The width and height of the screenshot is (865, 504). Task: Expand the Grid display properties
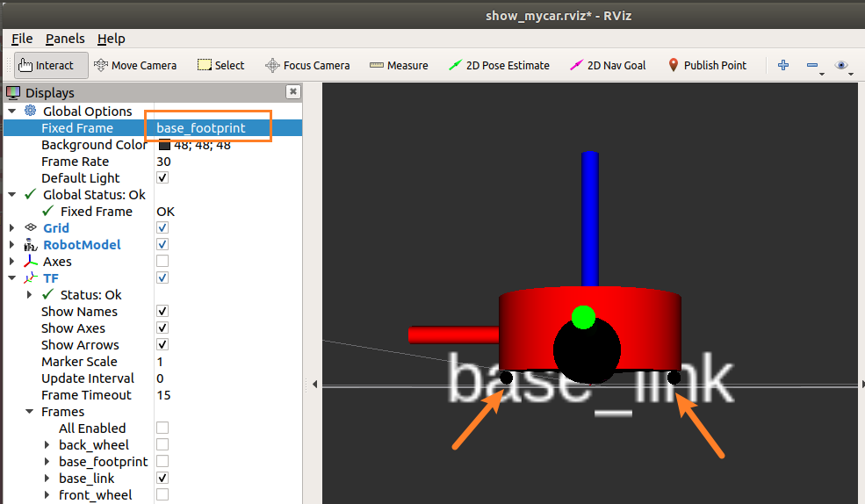coord(11,227)
